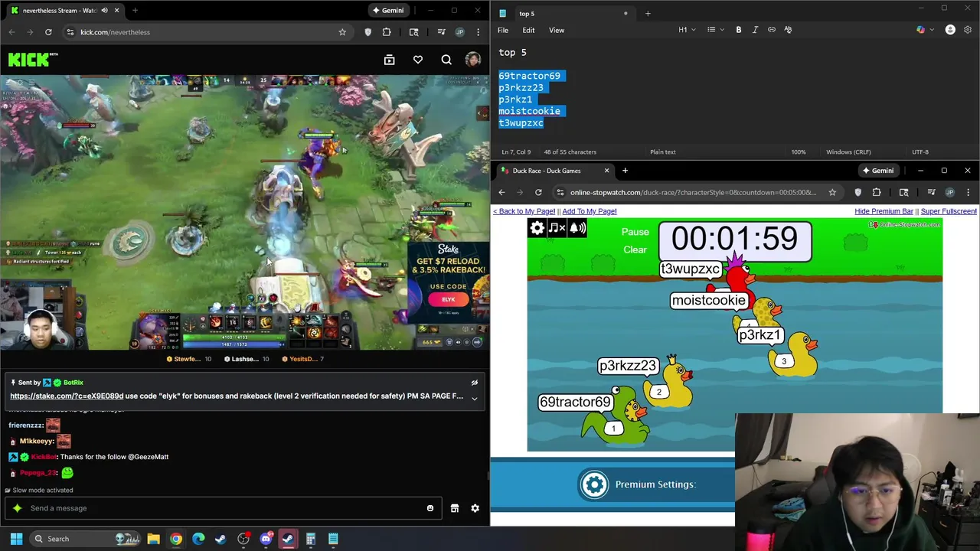Toggle the Duck Race music icon
The height and width of the screenshot is (551, 980).
pos(557,227)
